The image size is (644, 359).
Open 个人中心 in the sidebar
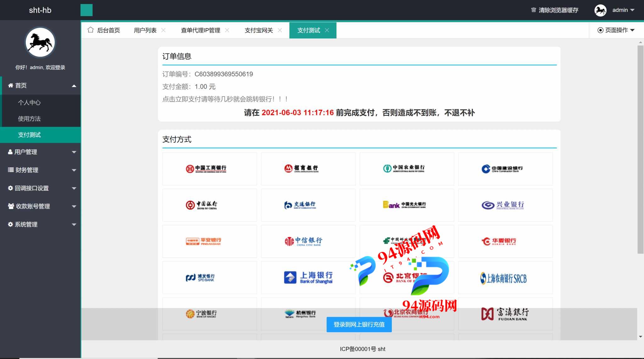tap(40, 103)
